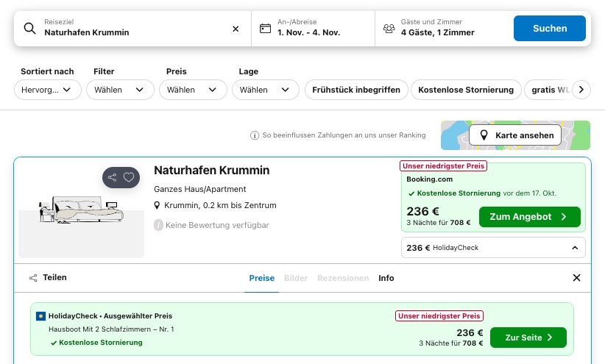Toggle the Kostenlose Stornierung filter chip
This screenshot has height=364, width=605.
pyautogui.click(x=466, y=90)
